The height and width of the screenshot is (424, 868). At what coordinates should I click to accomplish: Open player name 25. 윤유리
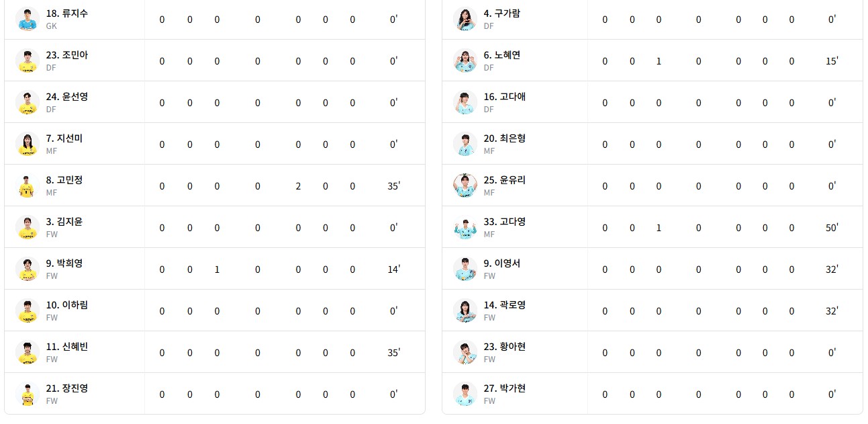(504, 180)
